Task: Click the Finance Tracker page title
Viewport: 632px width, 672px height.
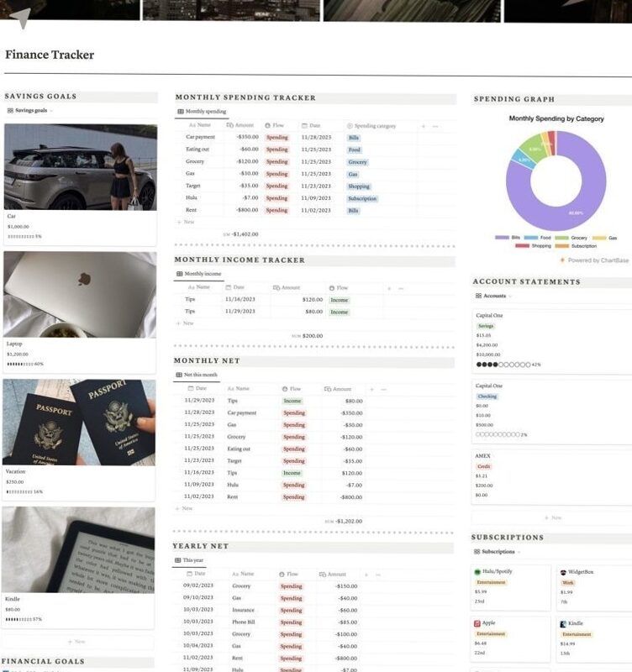Action: click(50, 55)
